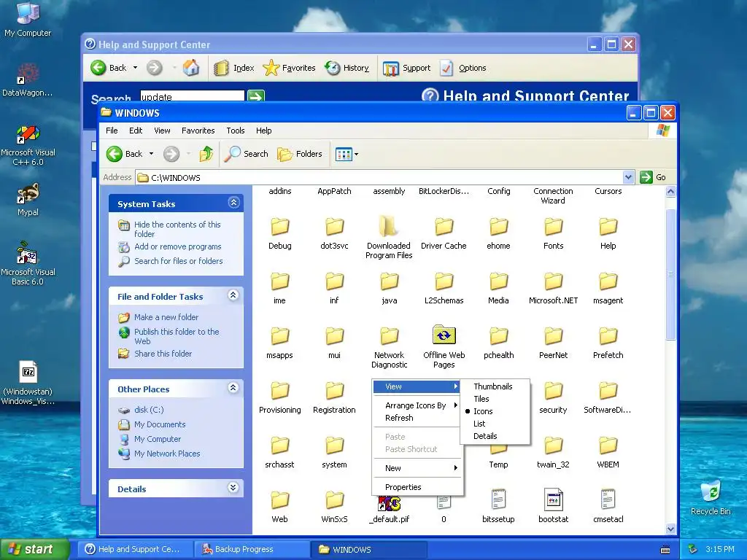Click the Start button
Screen dimensions: 747x560
(34, 549)
